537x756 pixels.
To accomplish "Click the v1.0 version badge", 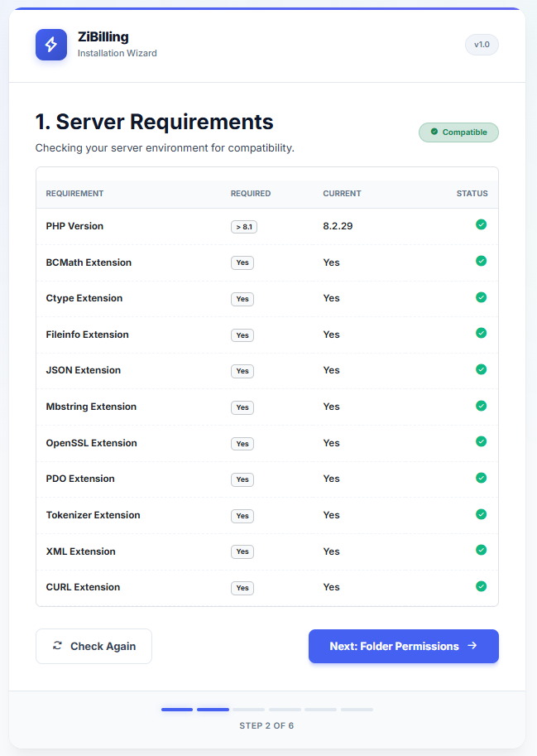I will click(x=482, y=45).
